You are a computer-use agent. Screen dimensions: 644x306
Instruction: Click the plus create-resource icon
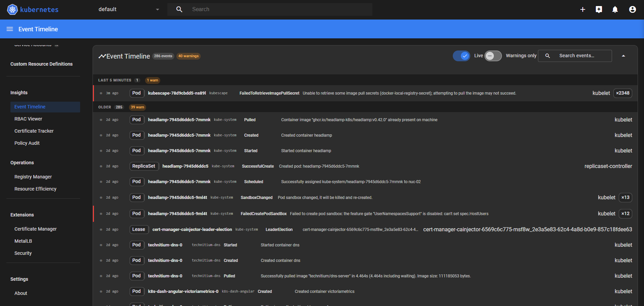(x=583, y=9)
